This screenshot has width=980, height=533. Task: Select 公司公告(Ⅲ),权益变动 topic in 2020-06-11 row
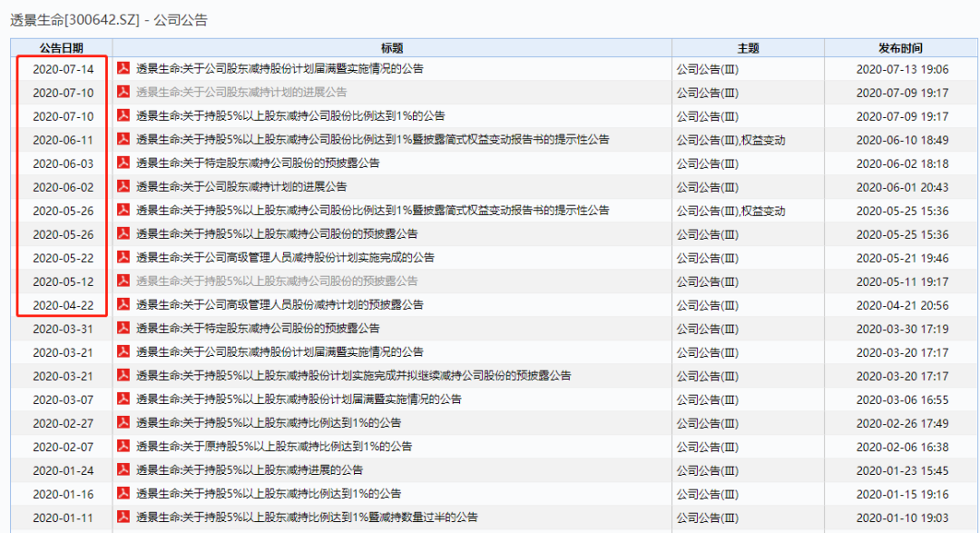[730, 140]
